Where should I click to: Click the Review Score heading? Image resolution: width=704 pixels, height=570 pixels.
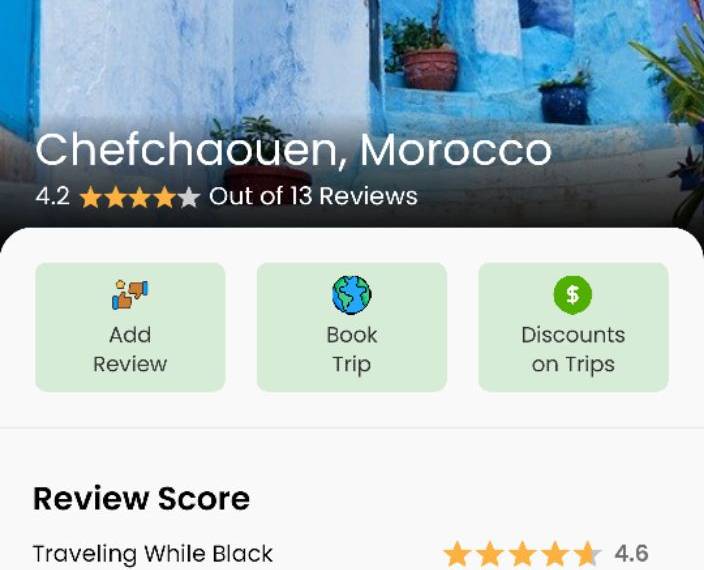(x=141, y=499)
